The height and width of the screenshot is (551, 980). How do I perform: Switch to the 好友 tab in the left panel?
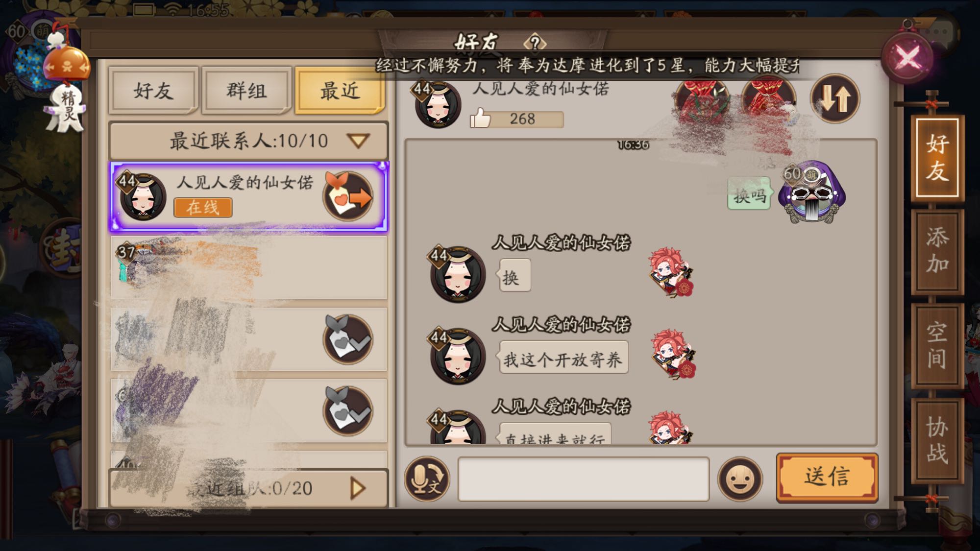[153, 91]
